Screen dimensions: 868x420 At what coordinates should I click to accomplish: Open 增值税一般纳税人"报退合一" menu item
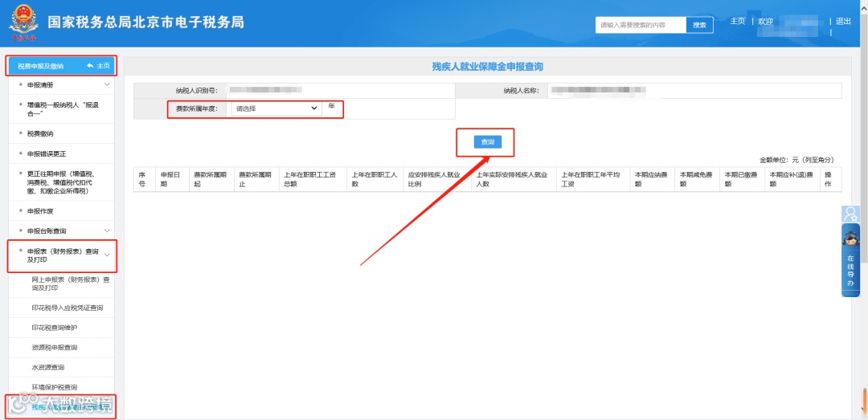point(63,108)
